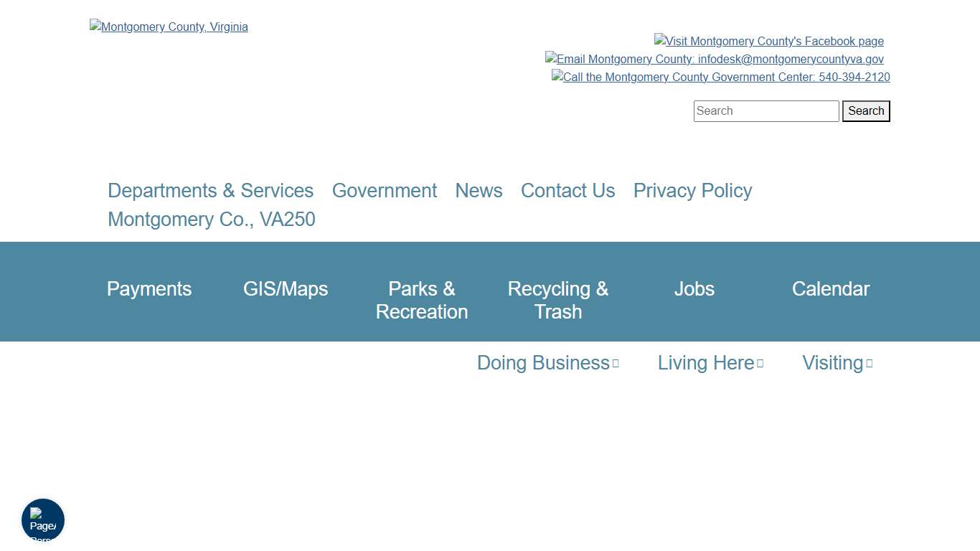Go to Parks & Recreation
The image size is (980, 551).
pyautogui.click(x=422, y=300)
